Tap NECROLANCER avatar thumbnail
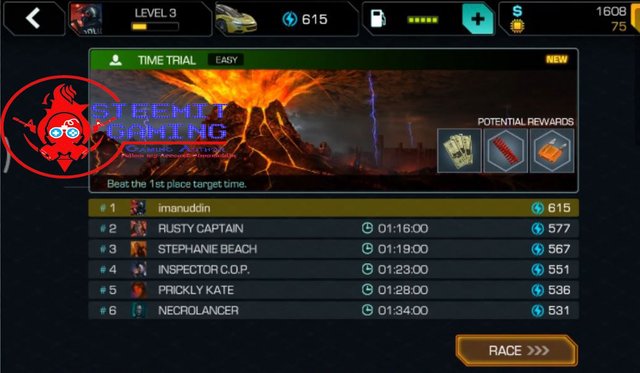640x373 pixels. [x=138, y=310]
